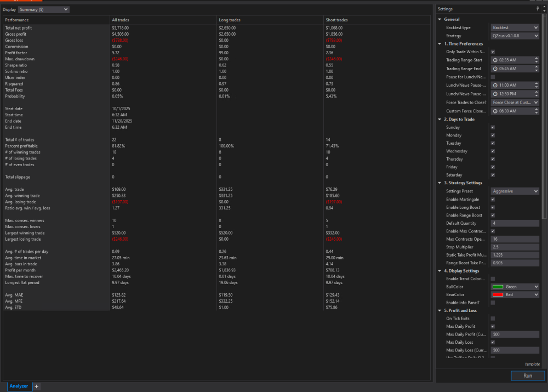The width and height of the screenshot is (548, 392).
Task: Uncheck the Sunday trading day checkbox
Action: coord(493,127)
